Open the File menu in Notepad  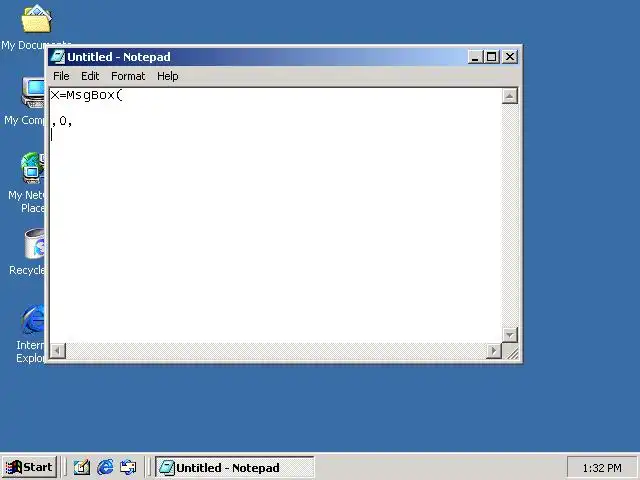61,76
